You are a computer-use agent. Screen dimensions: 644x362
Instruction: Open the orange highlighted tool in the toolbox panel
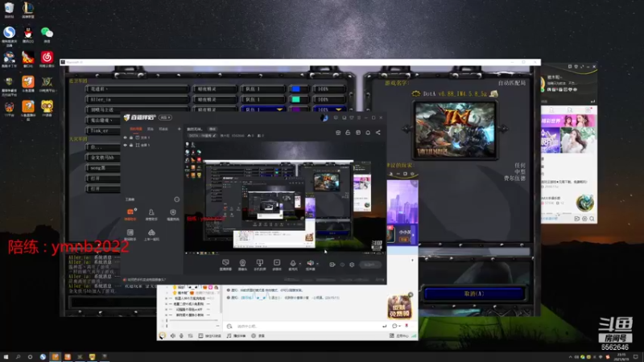point(130,212)
